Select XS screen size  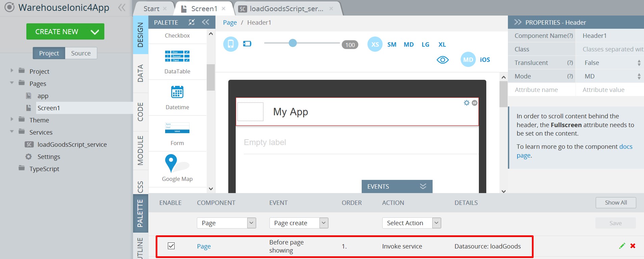pyautogui.click(x=375, y=44)
